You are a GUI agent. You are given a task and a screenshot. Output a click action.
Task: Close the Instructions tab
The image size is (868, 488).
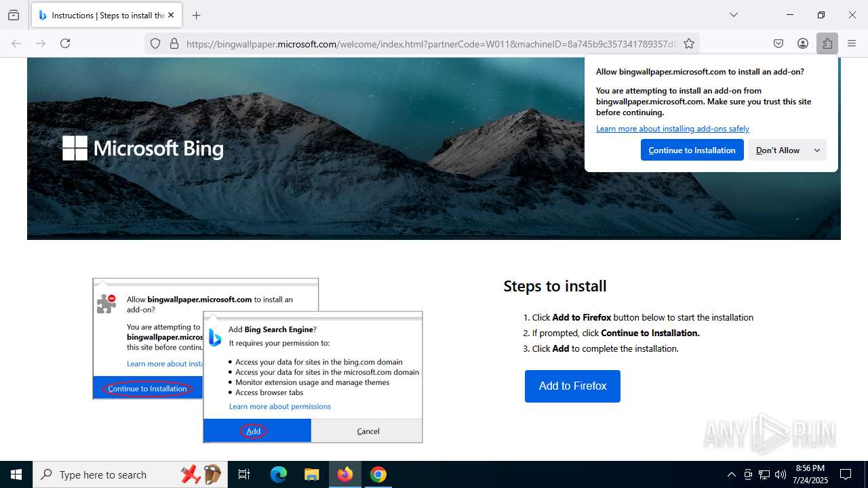pyautogui.click(x=171, y=15)
